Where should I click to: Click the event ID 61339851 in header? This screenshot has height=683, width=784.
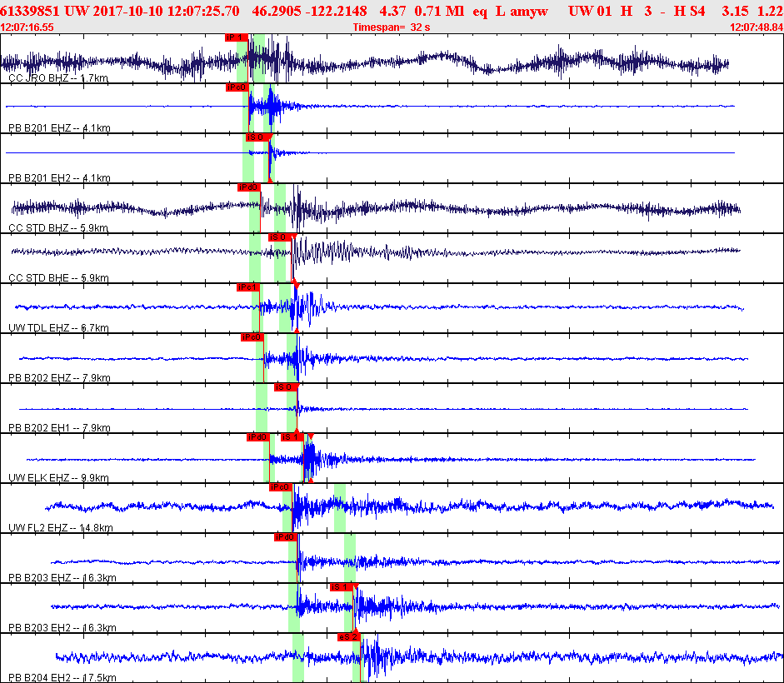(30, 11)
